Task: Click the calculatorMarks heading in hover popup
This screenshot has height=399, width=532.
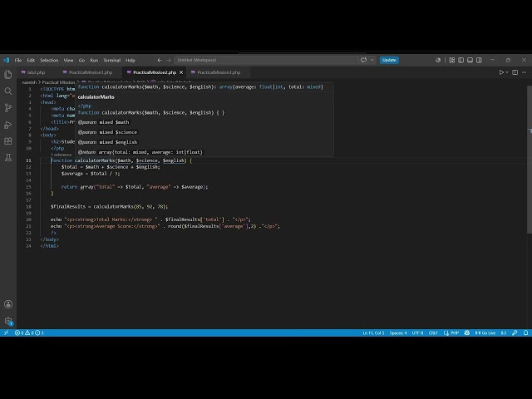Action: pos(96,97)
